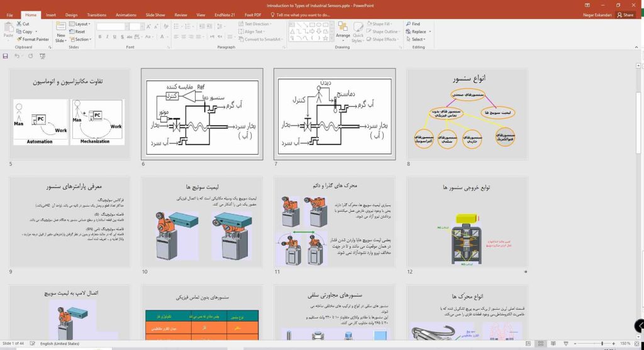Activate the Format Painter tool
The image size is (644, 350).
(33, 40)
